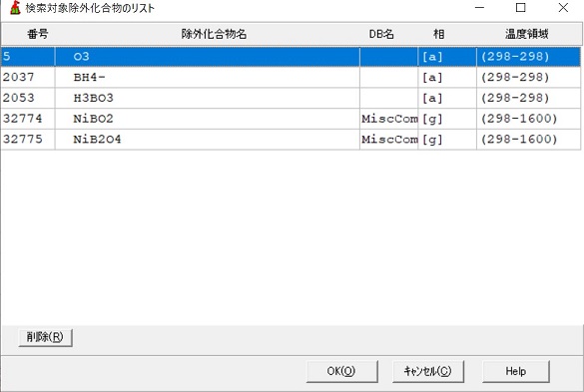This screenshot has height=392, width=584.
Task: Click phase [a] in the BH4- row
Action: (x=447, y=78)
